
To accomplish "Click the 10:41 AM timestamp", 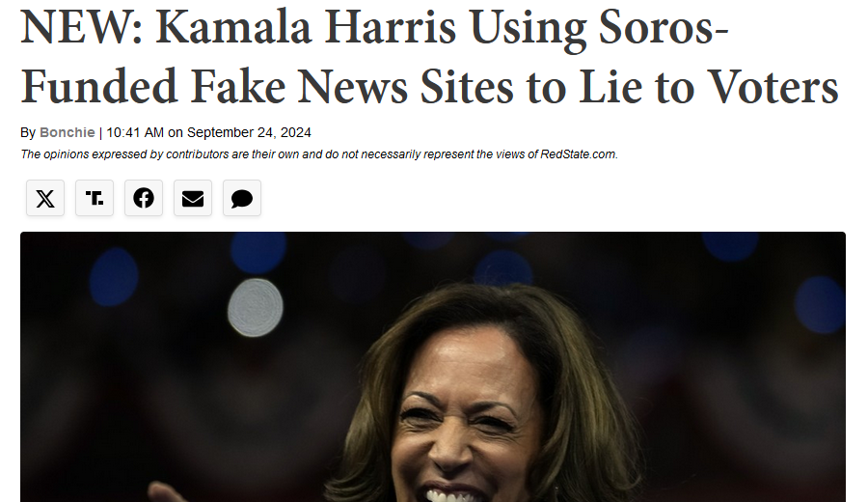I will (135, 132).
